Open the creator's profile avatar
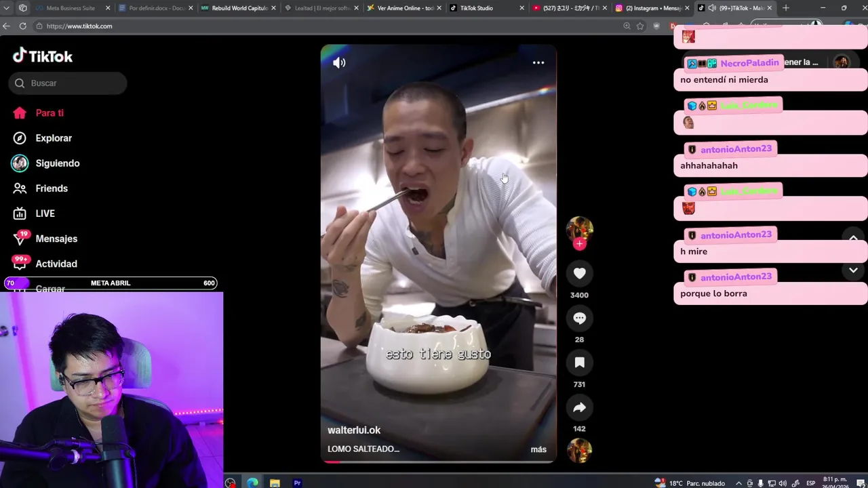 579,229
